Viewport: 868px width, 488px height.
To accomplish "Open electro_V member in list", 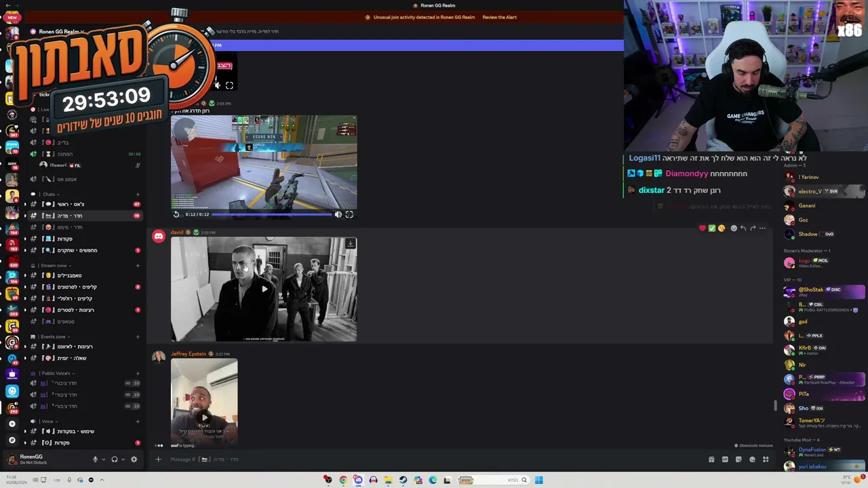I will pos(824,191).
